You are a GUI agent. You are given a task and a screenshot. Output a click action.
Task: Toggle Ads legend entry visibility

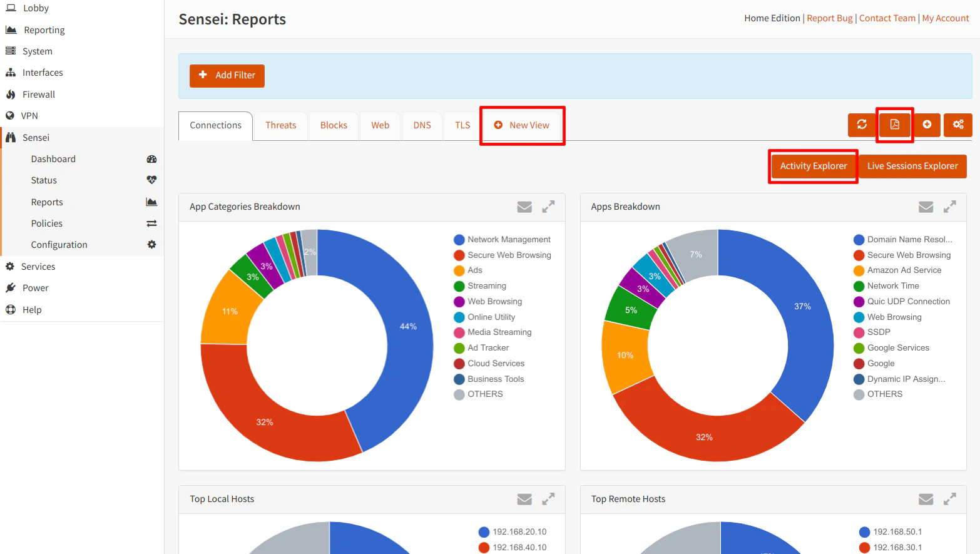pyautogui.click(x=467, y=270)
